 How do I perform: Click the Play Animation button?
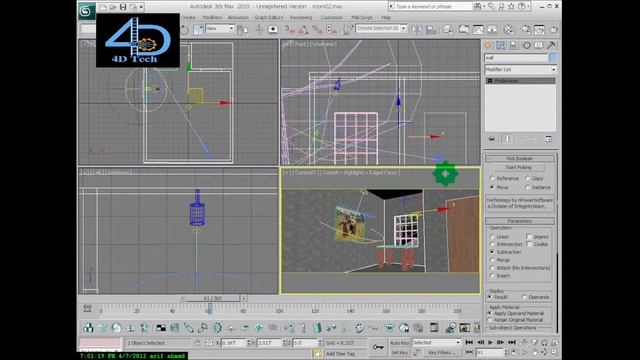(491, 342)
